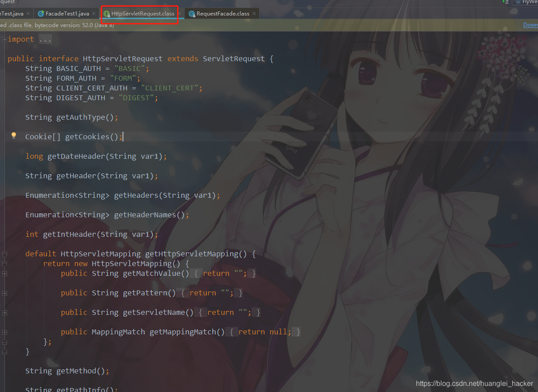Close the FacadeTest1.java tab

94,14
